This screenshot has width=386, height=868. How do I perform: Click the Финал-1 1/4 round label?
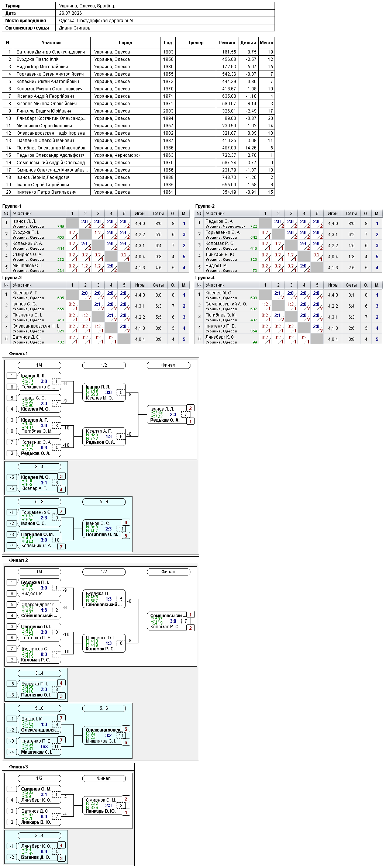click(x=39, y=365)
